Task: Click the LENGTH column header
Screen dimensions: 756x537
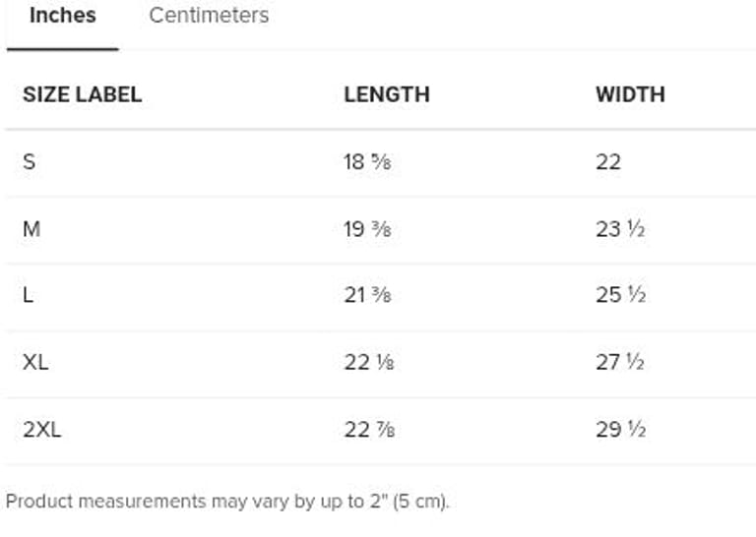Action: [387, 94]
